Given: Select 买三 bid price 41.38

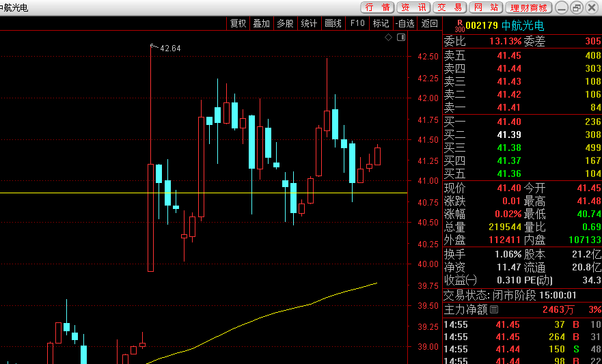Looking at the screenshot, I should point(509,148).
